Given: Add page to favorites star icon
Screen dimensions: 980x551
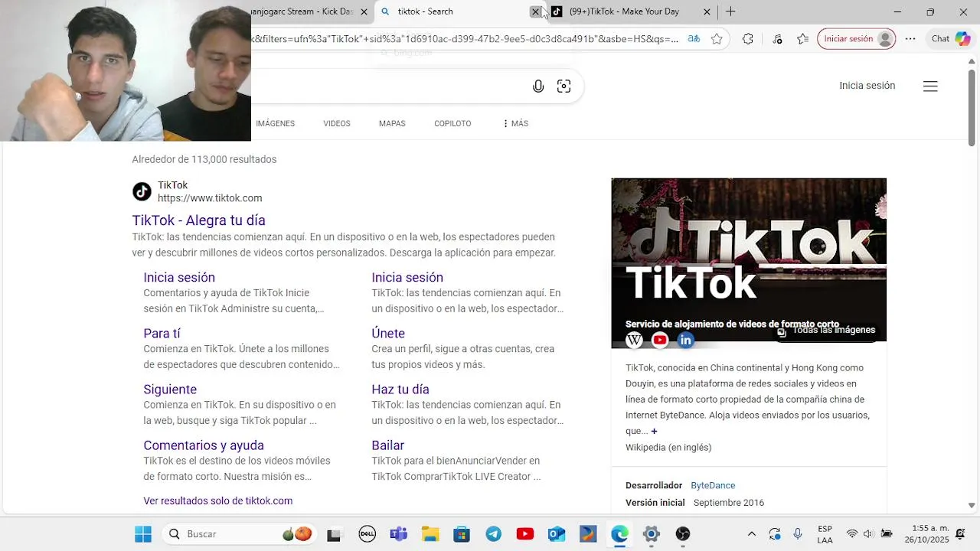Looking at the screenshot, I should pos(717,39).
